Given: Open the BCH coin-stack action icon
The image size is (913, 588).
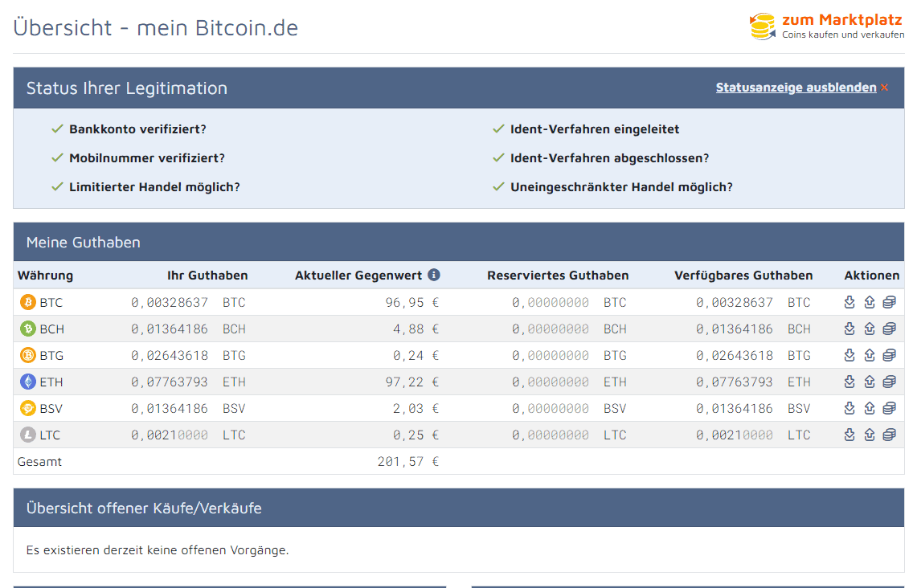Looking at the screenshot, I should (889, 329).
